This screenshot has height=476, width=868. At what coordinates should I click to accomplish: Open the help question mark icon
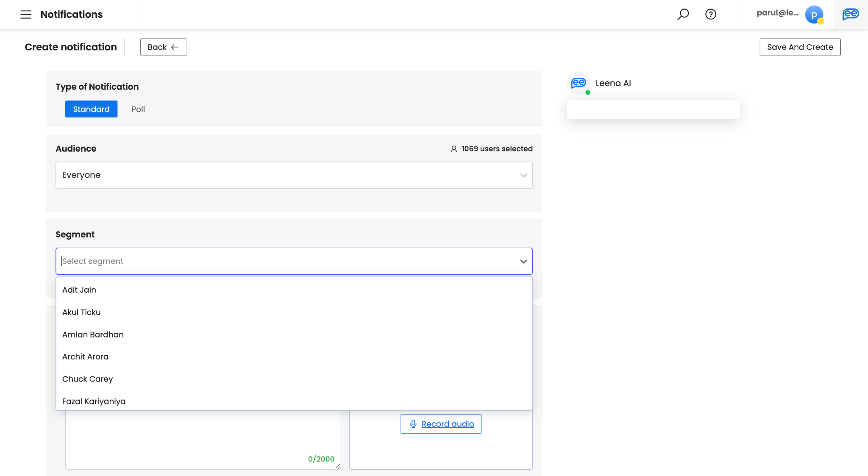tap(711, 14)
